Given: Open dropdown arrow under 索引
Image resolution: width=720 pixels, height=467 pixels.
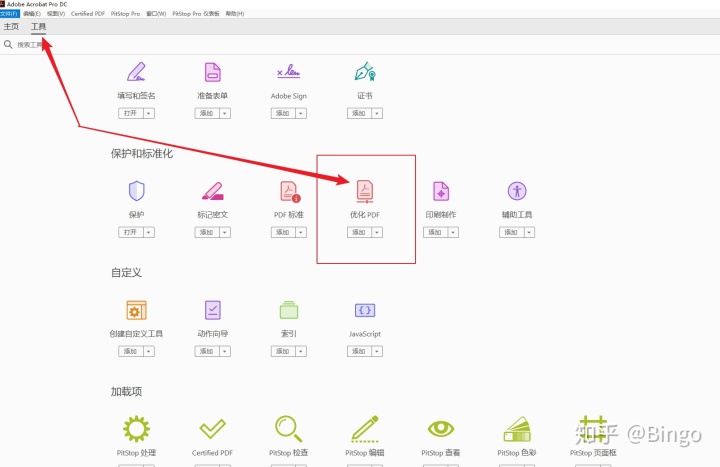Looking at the screenshot, I should click(301, 351).
